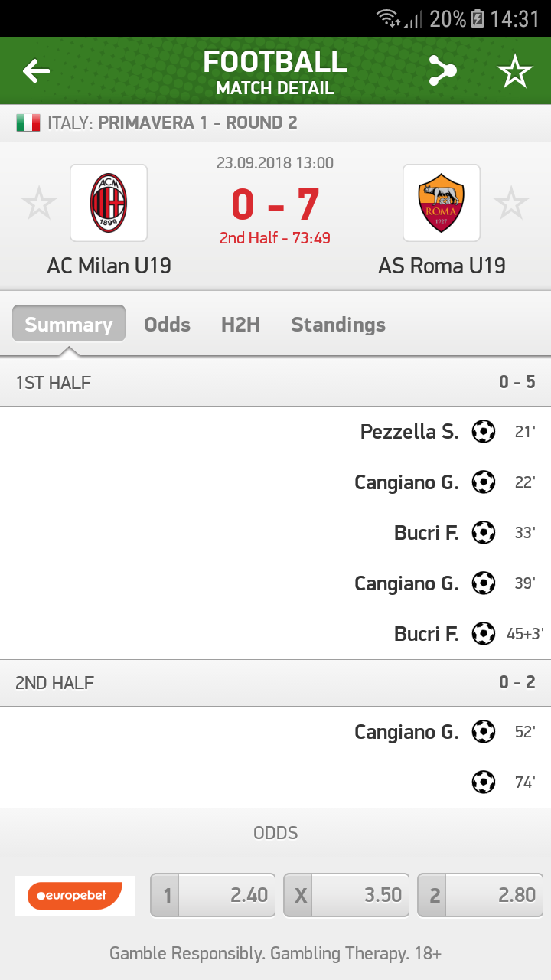Screen dimensions: 551x980
Task: Tap the 74' goal ball icon
Action: pyautogui.click(x=483, y=782)
